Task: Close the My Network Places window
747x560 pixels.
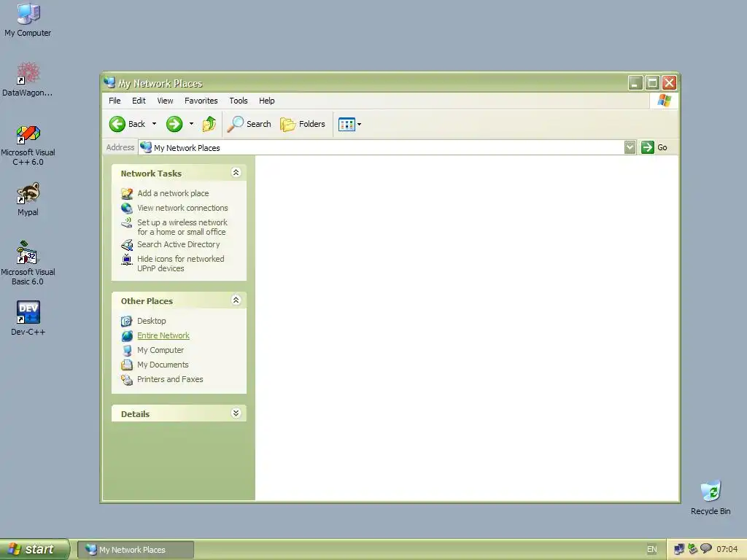Action: [670, 83]
